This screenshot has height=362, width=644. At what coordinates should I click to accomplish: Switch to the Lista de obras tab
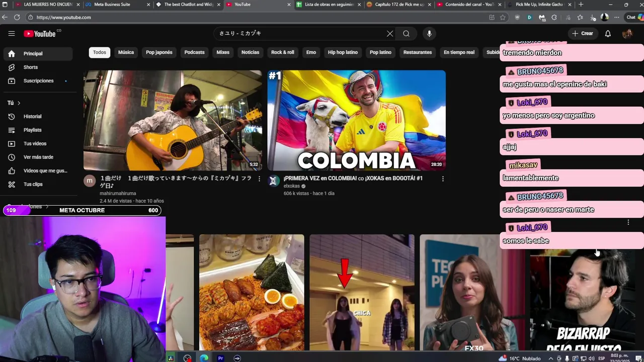pyautogui.click(x=329, y=5)
